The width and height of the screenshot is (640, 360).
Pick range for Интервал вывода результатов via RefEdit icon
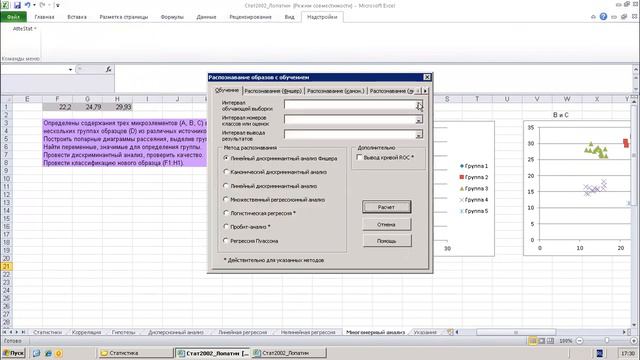419,135
